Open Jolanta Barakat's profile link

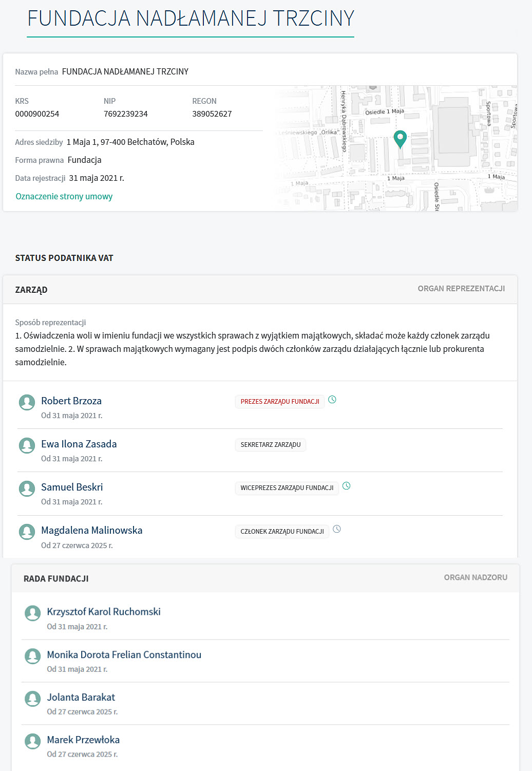81,697
